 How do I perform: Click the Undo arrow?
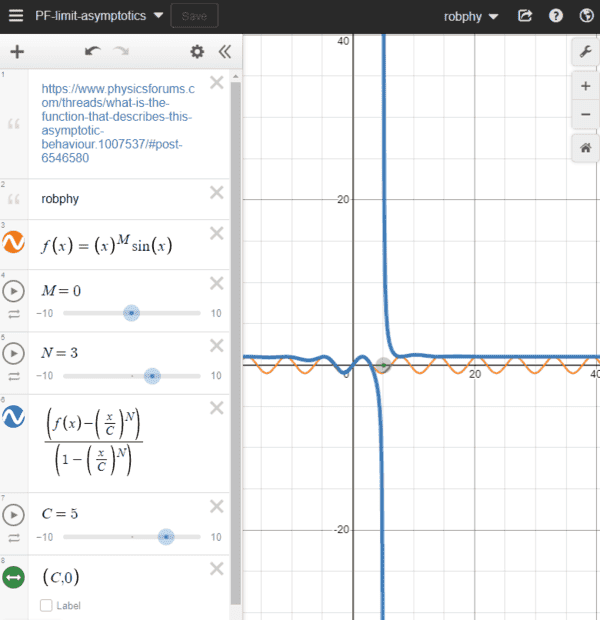click(x=93, y=51)
